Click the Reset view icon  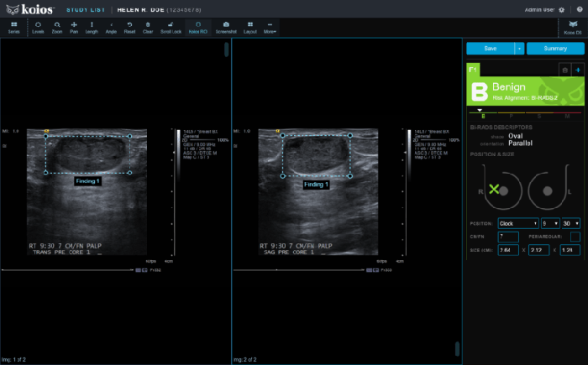[129, 27]
